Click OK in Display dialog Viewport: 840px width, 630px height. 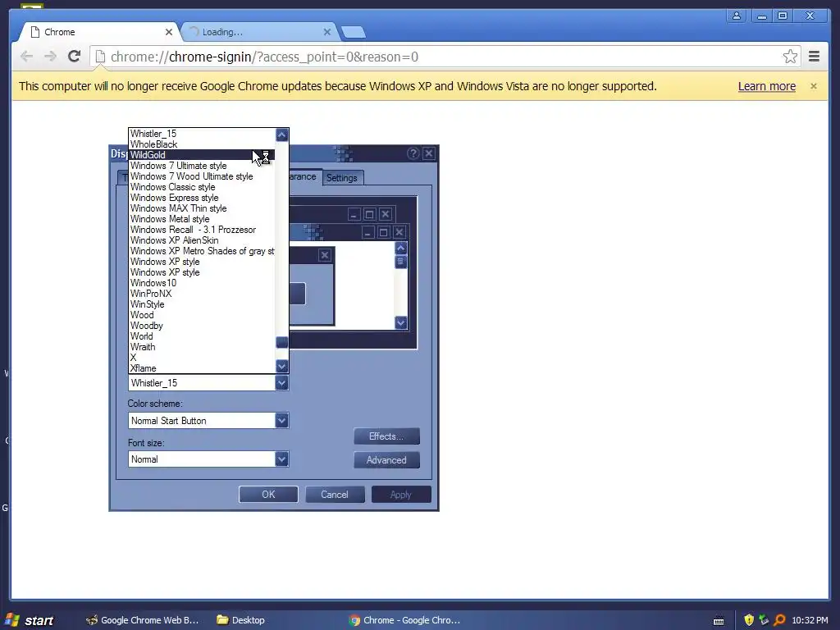(x=268, y=495)
